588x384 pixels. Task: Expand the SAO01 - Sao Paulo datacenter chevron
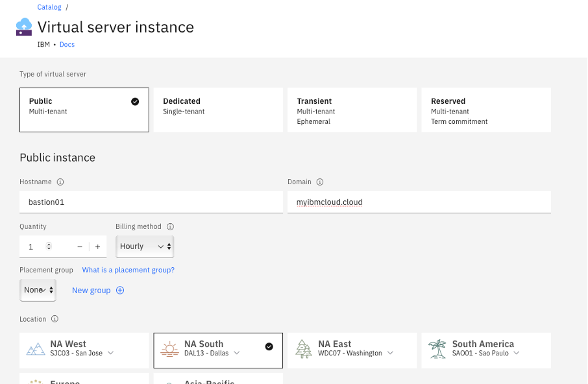click(x=517, y=353)
